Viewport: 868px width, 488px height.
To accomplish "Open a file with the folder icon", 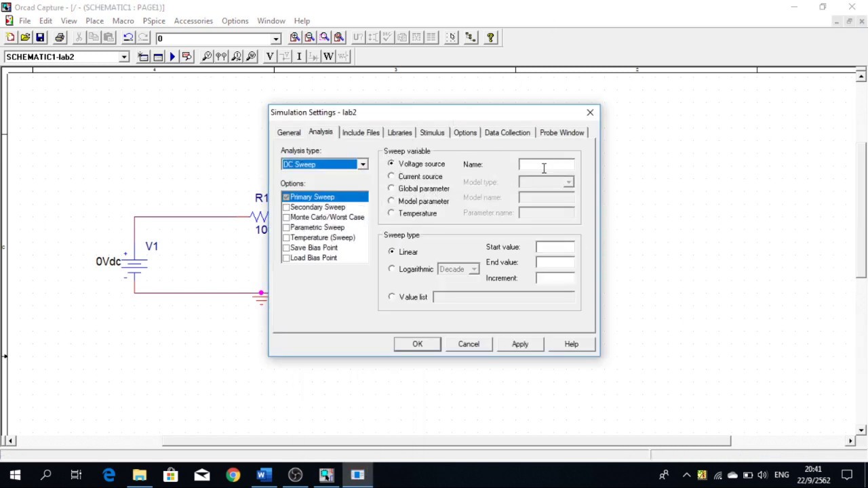I will tap(25, 38).
